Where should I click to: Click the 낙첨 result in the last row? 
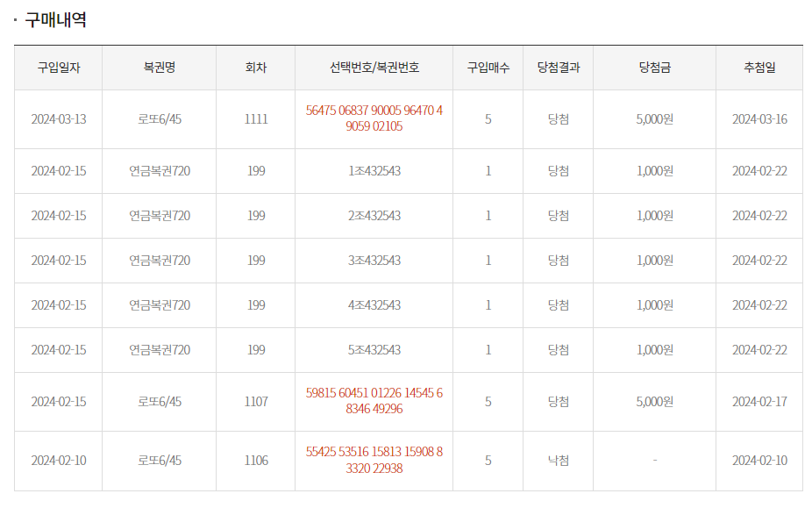tap(559, 461)
